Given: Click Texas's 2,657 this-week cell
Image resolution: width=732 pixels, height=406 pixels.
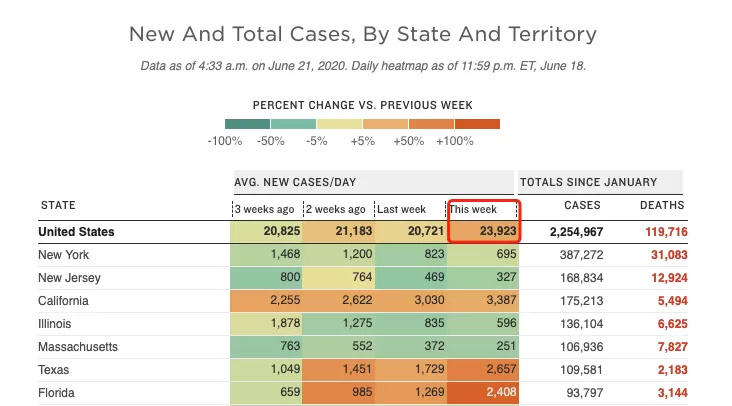Looking at the screenshot, I should click(483, 370).
